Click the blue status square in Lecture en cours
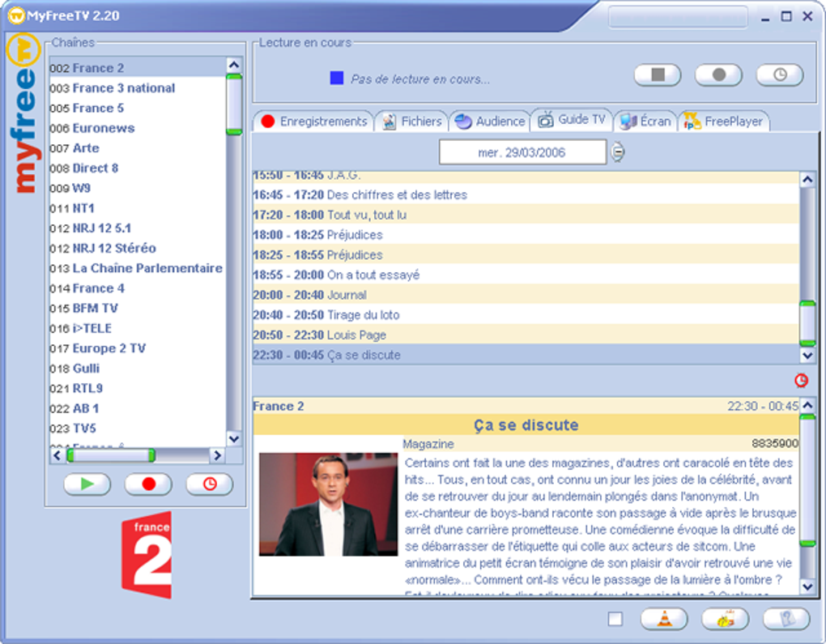Image resolution: width=826 pixels, height=644 pixels. click(337, 78)
